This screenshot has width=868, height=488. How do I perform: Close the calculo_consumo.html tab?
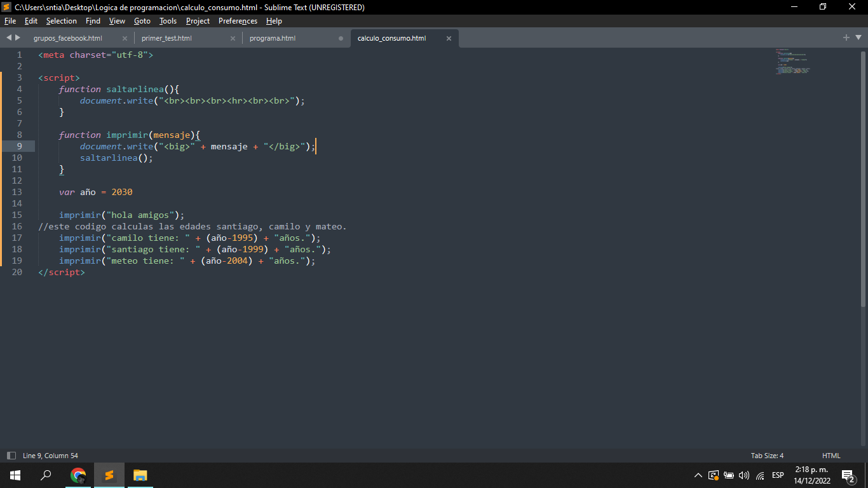[449, 38]
